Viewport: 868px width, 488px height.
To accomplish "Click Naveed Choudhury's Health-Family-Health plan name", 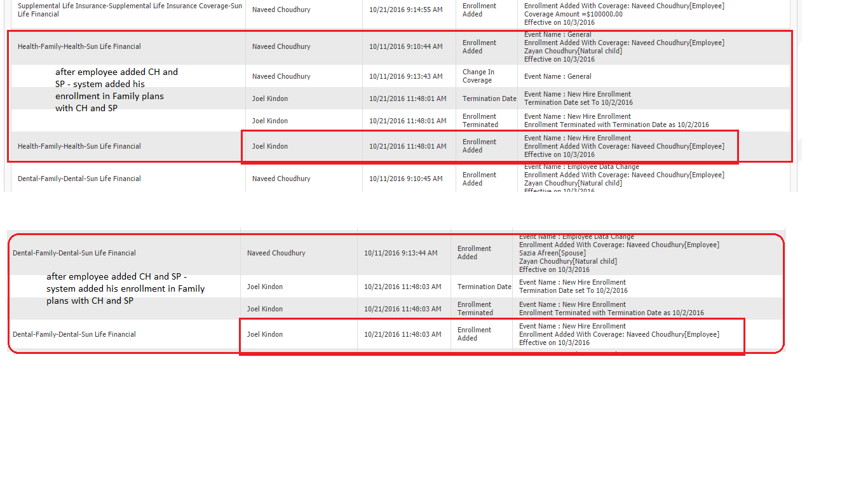I will pos(79,46).
